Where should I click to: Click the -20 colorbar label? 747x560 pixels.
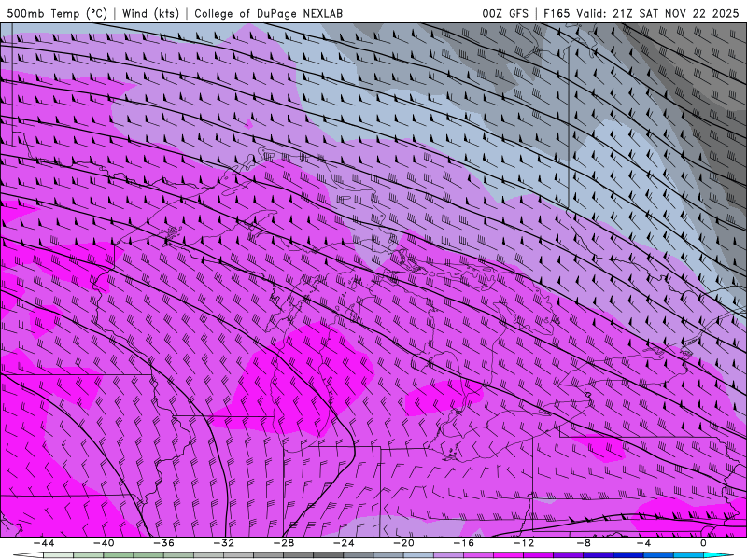pos(403,543)
